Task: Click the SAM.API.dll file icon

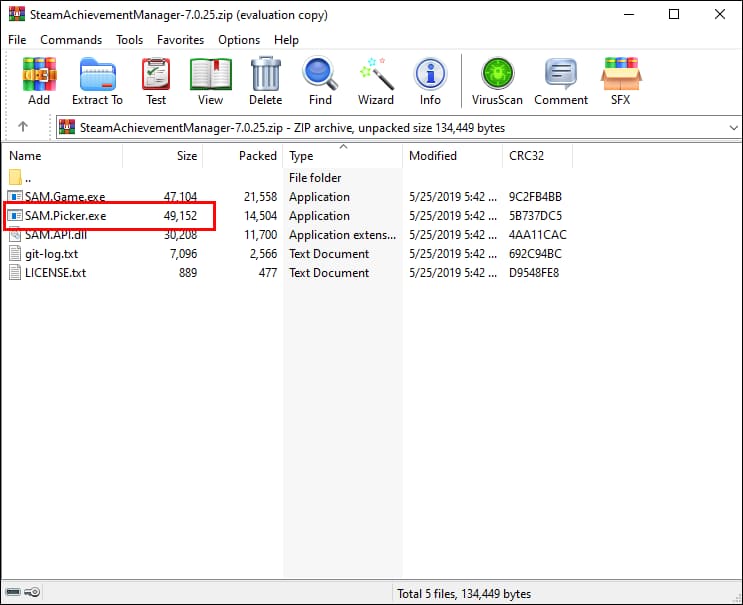Action: [15, 235]
